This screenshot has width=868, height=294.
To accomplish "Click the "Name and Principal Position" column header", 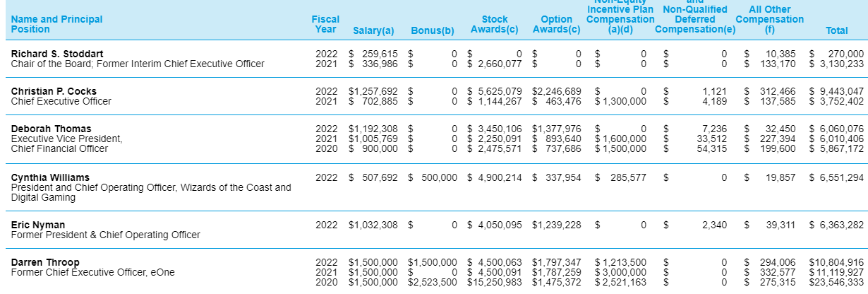I will pyautogui.click(x=56, y=24).
